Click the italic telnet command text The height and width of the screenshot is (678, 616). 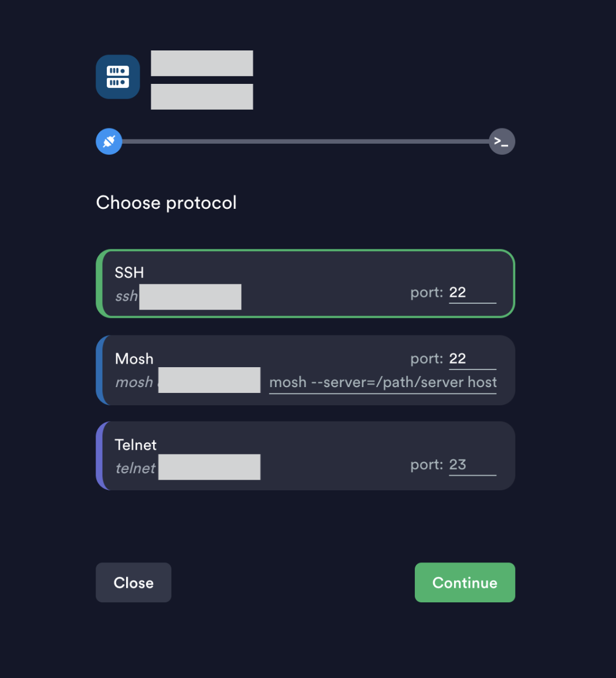coord(136,468)
